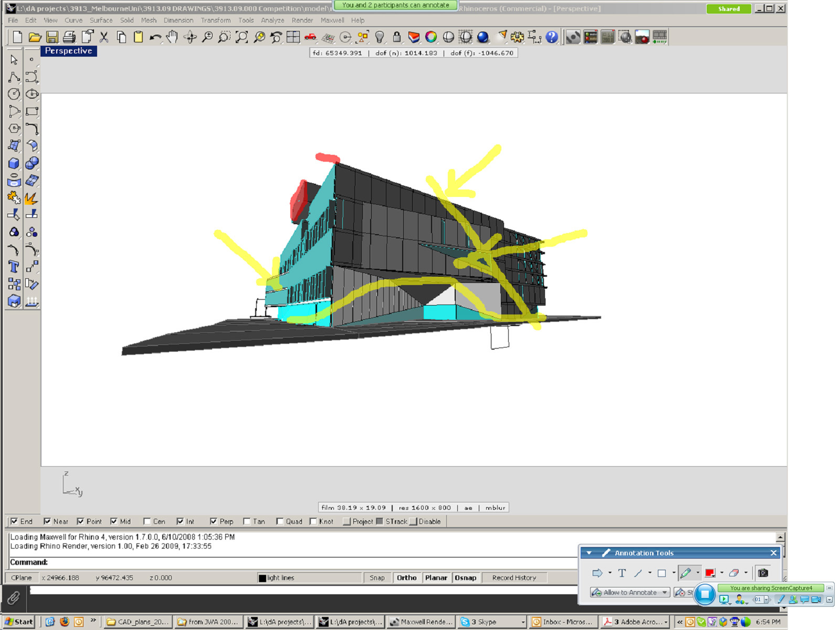Toggle the Planar status bar button
This screenshot has width=840, height=630.
coord(436,577)
